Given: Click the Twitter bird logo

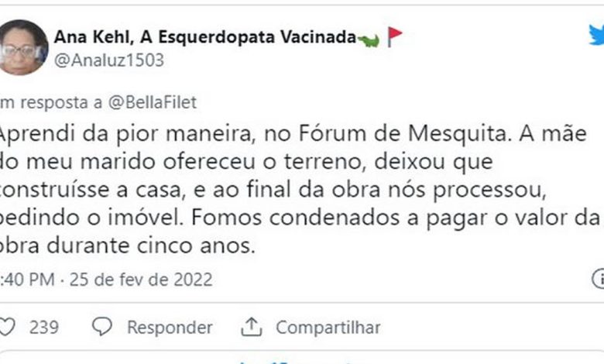Looking at the screenshot, I should (595, 35).
